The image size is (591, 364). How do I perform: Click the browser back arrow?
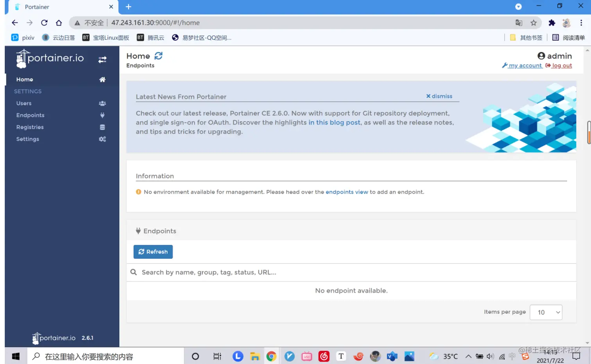coord(15,23)
